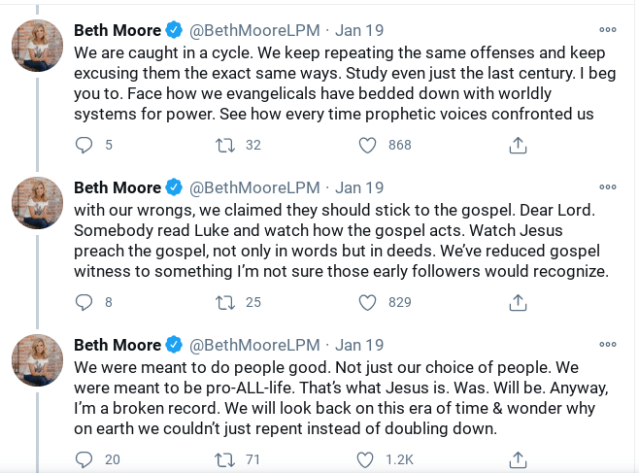Retweet the third tweet with 71 retweets

pyautogui.click(x=227, y=458)
